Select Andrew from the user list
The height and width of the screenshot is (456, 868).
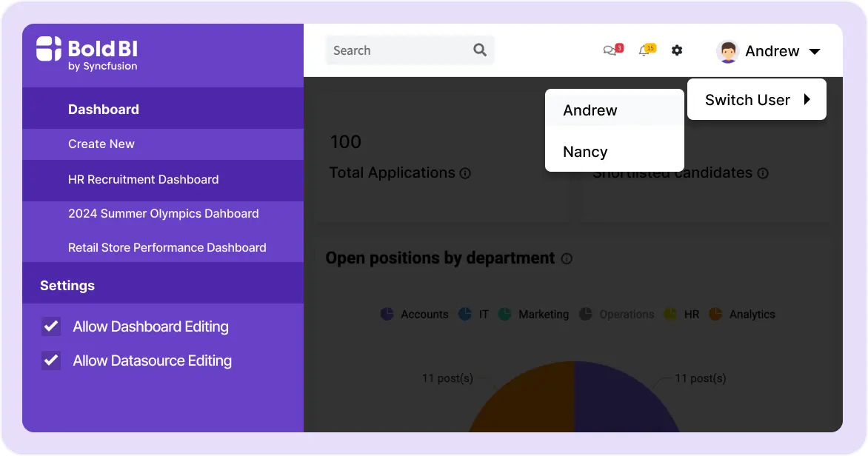pyautogui.click(x=590, y=110)
